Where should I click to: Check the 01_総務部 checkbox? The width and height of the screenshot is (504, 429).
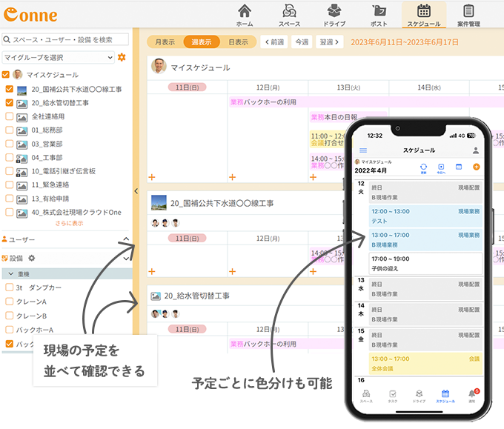10,130
